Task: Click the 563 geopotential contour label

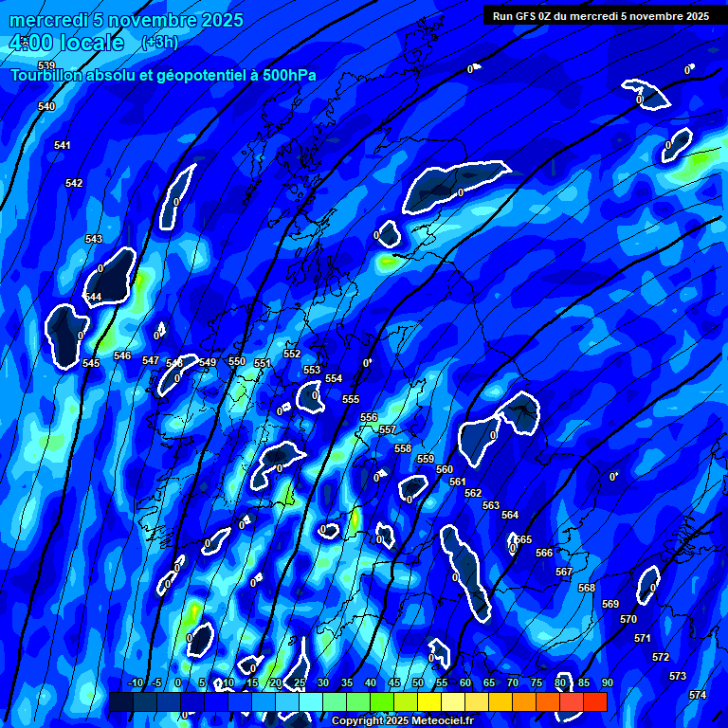Action: (x=491, y=505)
